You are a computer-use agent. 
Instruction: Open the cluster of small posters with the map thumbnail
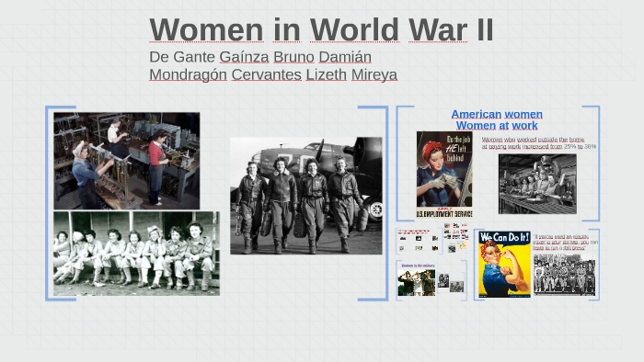click(456, 237)
